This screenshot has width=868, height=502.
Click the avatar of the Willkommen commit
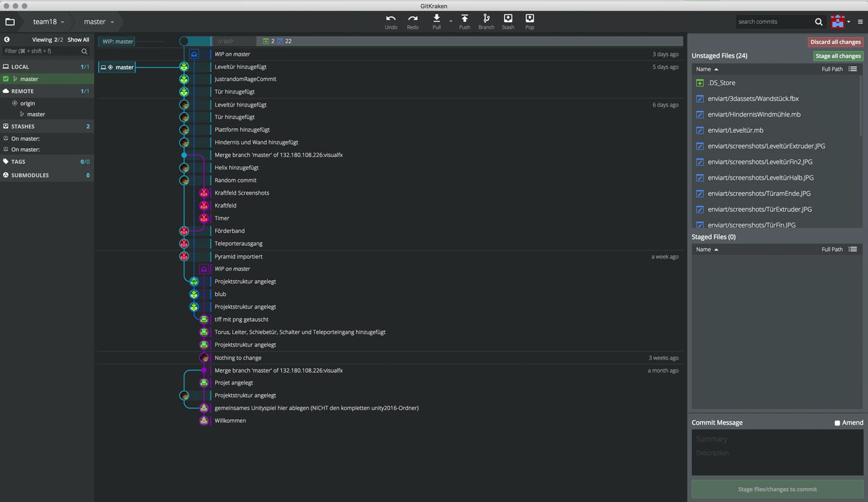tap(204, 421)
